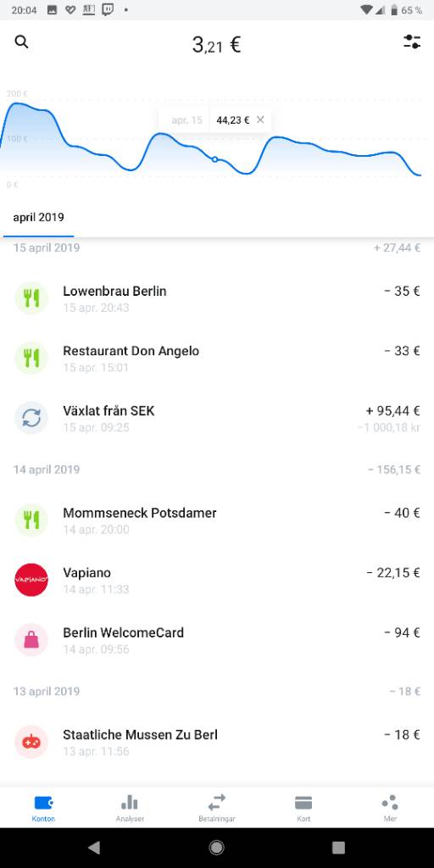Image resolution: width=434 pixels, height=868 pixels.
Task: Go to the Kort tab
Action: point(303,808)
